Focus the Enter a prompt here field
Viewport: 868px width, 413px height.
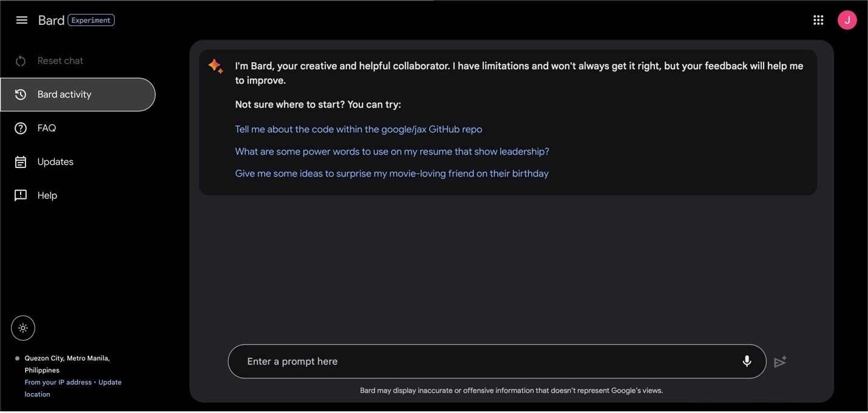coord(497,361)
